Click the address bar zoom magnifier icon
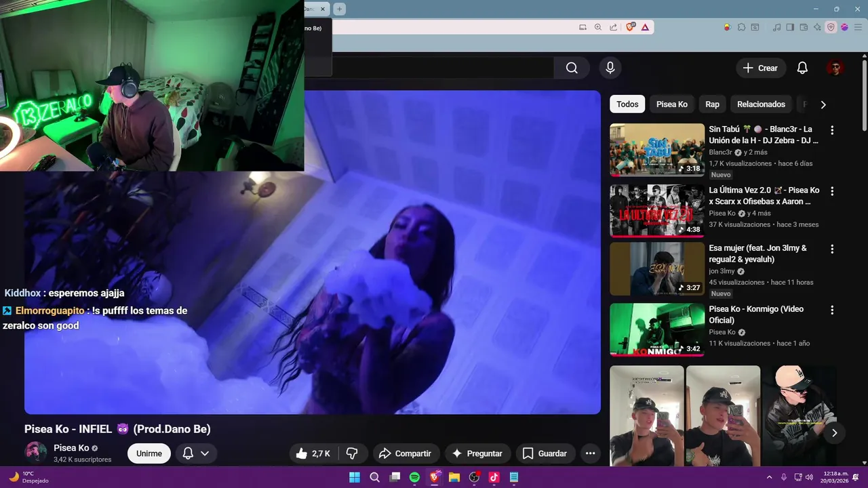 (x=598, y=27)
